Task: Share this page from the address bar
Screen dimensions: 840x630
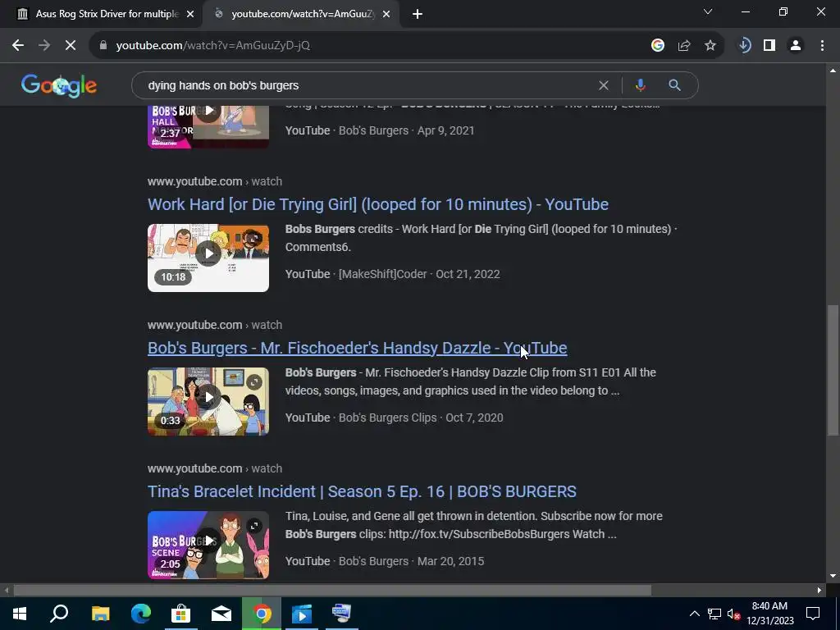Action: [684, 46]
